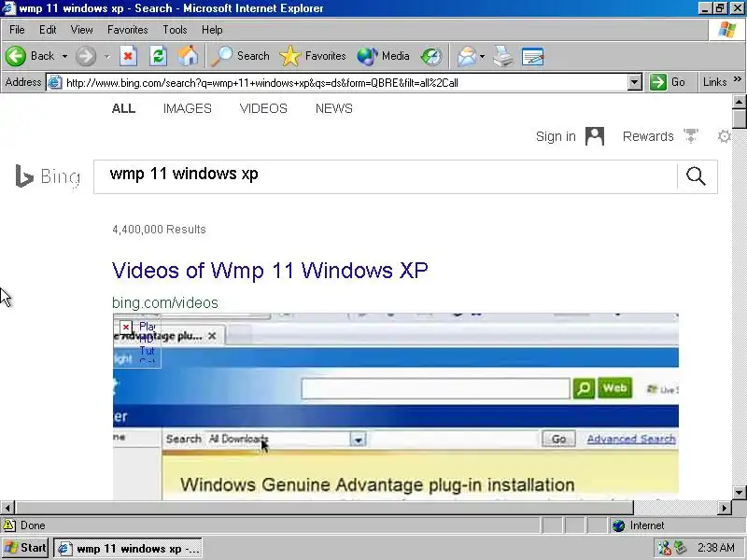Open the Start menu

[25, 548]
